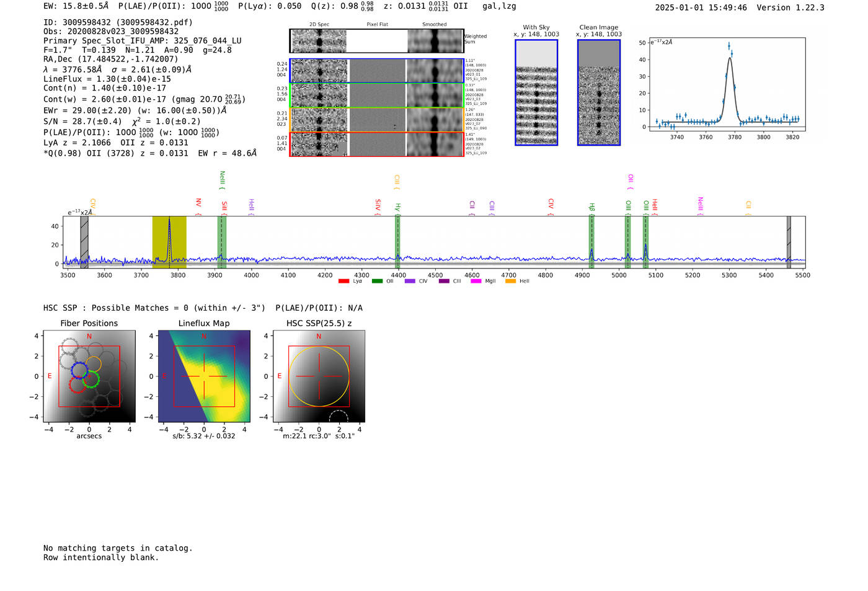The height and width of the screenshot is (591, 868).
Task: Click the S/N = 28.7(±0.4) text
Action: [x=82, y=122]
